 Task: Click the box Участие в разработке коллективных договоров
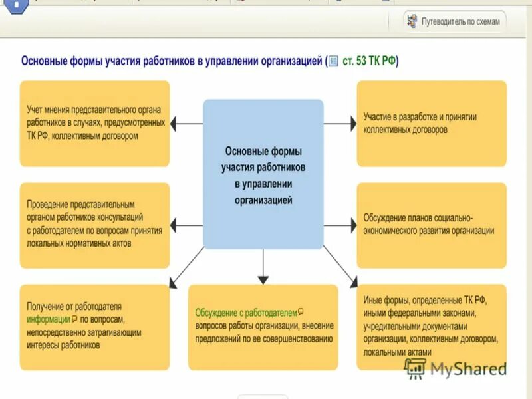pyautogui.click(x=432, y=124)
